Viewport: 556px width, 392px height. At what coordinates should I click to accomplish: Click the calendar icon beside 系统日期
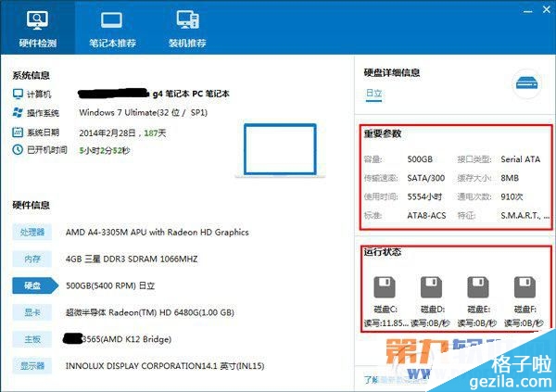click(x=18, y=132)
